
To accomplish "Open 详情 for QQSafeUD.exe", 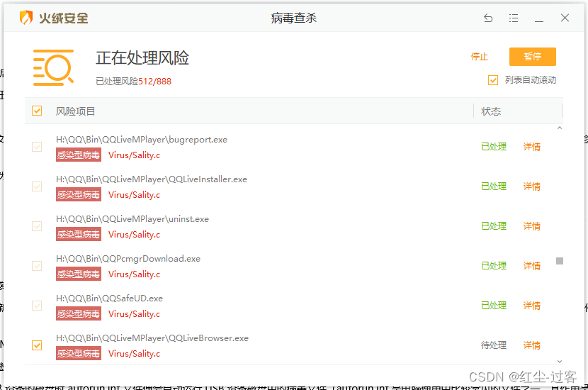I will 532,306.
